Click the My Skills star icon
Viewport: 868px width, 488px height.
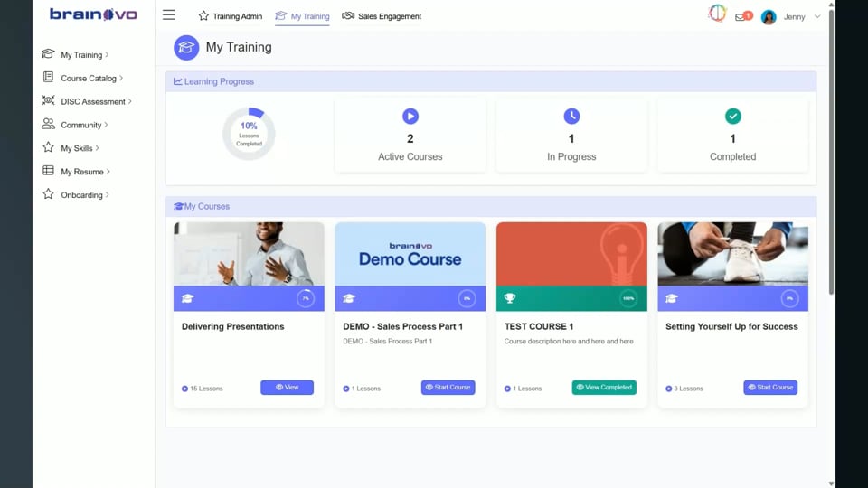tap(48, 147)
